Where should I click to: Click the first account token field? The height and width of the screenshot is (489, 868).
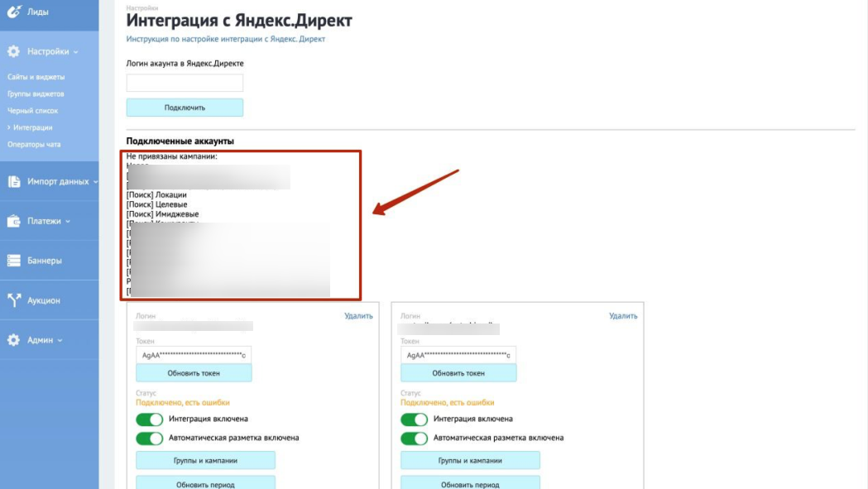point(194,355)
